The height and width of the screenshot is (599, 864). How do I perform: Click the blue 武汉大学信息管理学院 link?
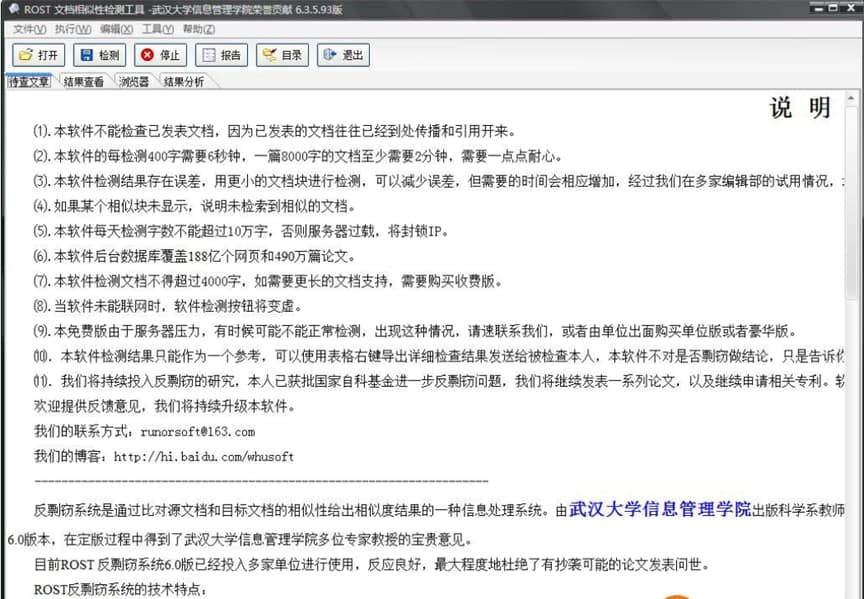[x=660, y=509]
